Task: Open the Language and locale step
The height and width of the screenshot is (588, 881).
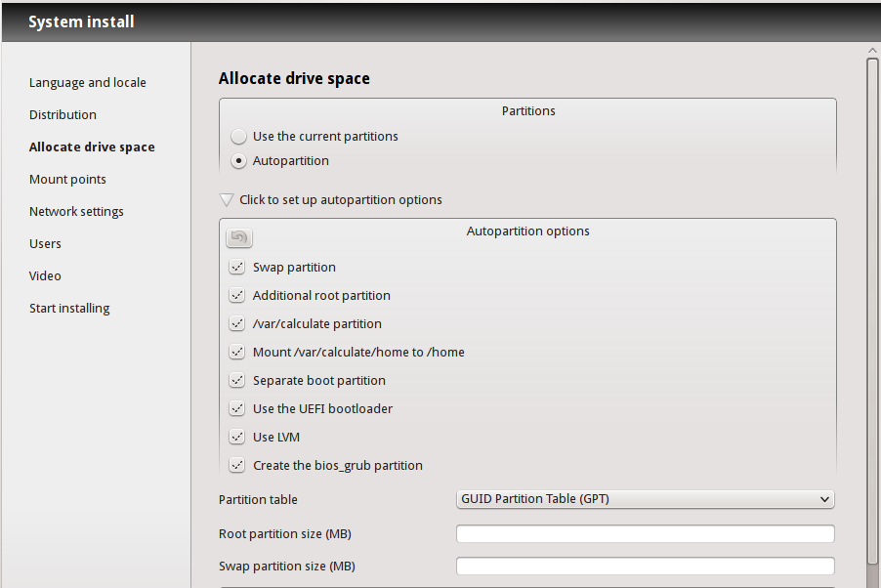Action: pyautogui.click(x=88, y=83)
